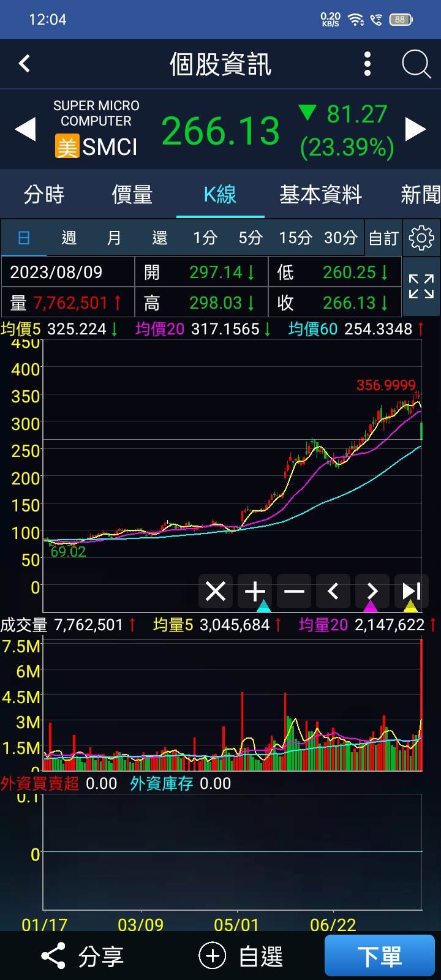Open the 基本資料 tab
Image resolution: width=441 pixels, height=980 pixels.
321,195
